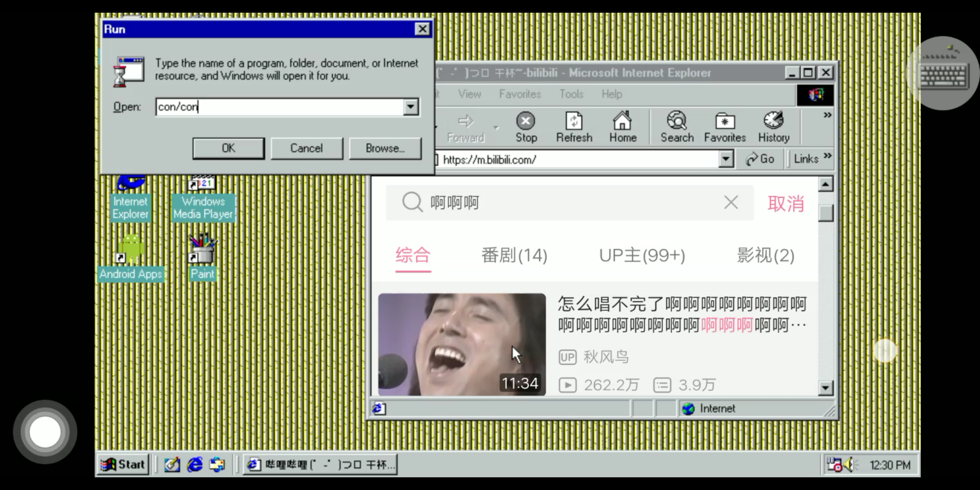
Task: Select the UP主(99+) tab
Action: [x=642, y=255]
